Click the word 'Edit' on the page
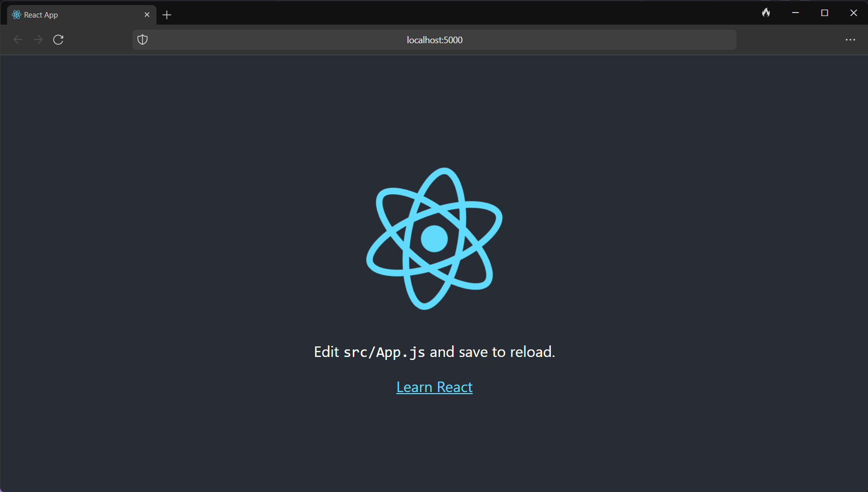This screenshot has height=492, width=868. click(x=326, y=352)
